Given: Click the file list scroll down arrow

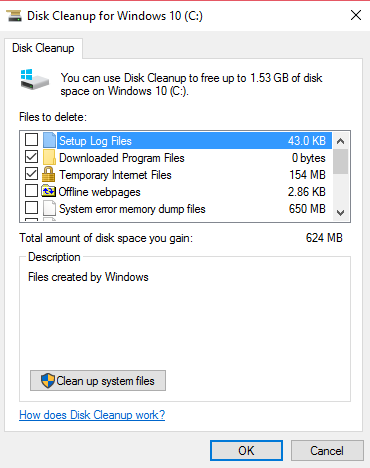Looking at the screenshot, I should coord(340,213).
